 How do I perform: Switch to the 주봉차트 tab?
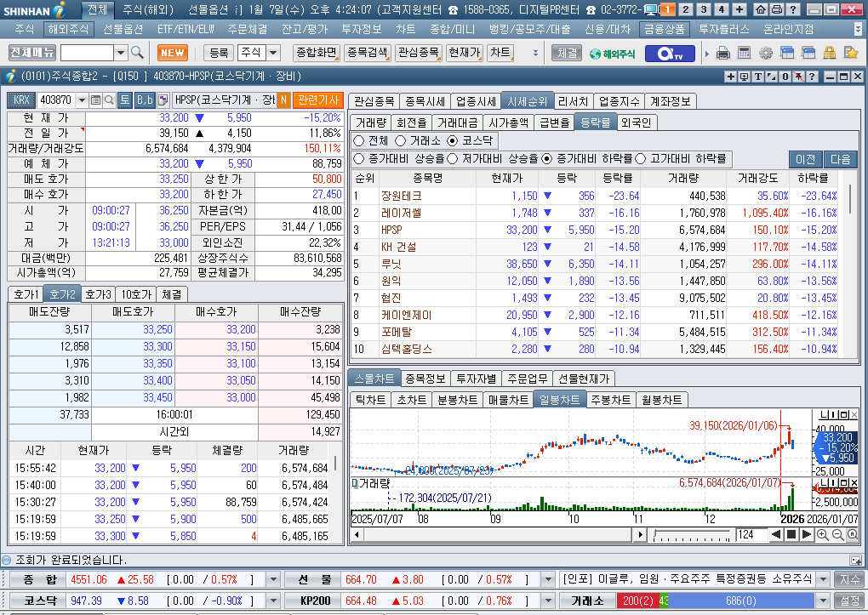(x=611, y=400)
